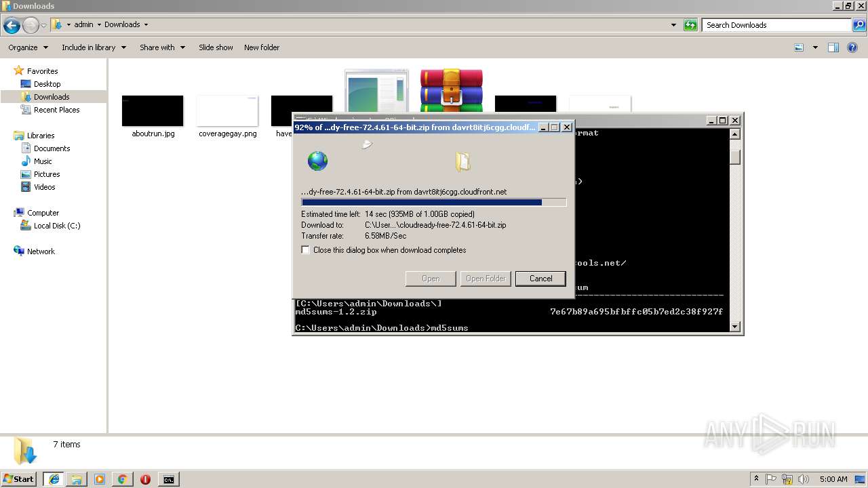
Task: Click Slide show in toolbar
Action: click(216, 47)
